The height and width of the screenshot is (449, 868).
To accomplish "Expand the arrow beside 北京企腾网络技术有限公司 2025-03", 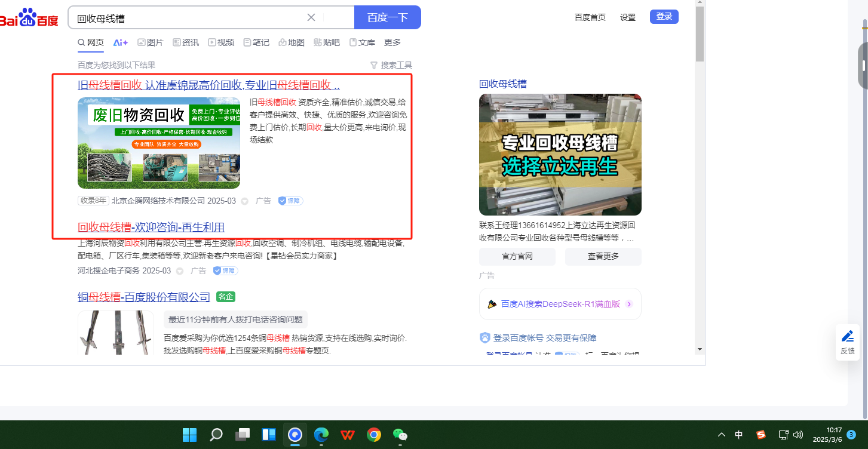I will coord(244,201).
